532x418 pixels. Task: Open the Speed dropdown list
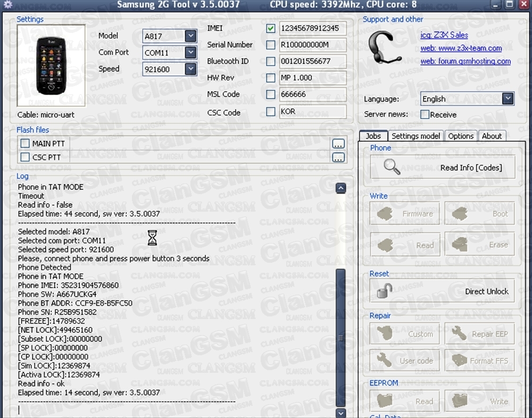coord(190,69)
